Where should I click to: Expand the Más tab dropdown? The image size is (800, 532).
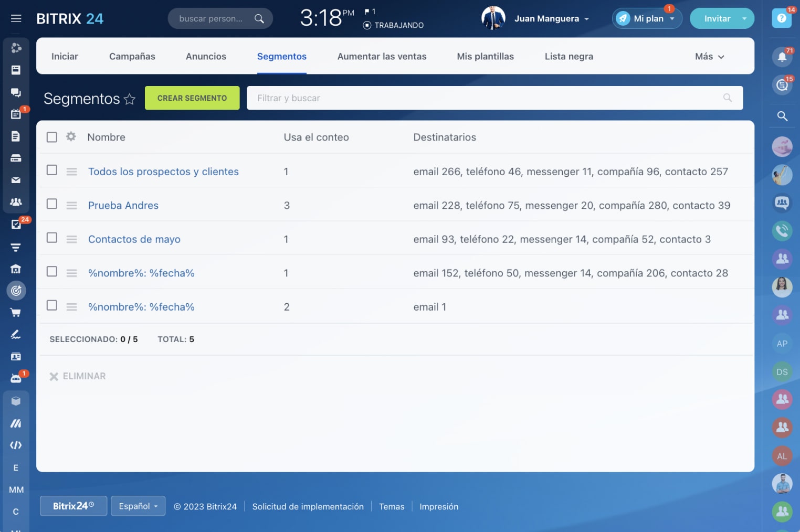(x=709, y=57)
